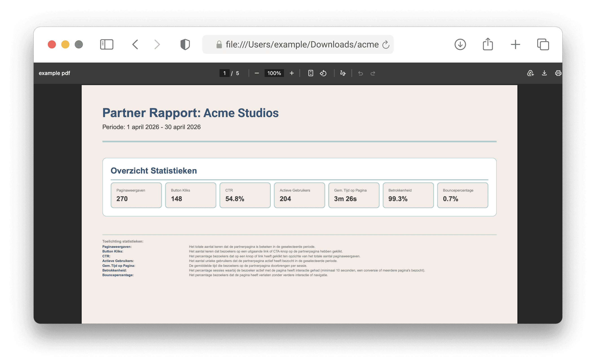Viewport: 596px width, 364px height.
Task: Click the yellow minimize window button
Action: (x=65, y=44)
